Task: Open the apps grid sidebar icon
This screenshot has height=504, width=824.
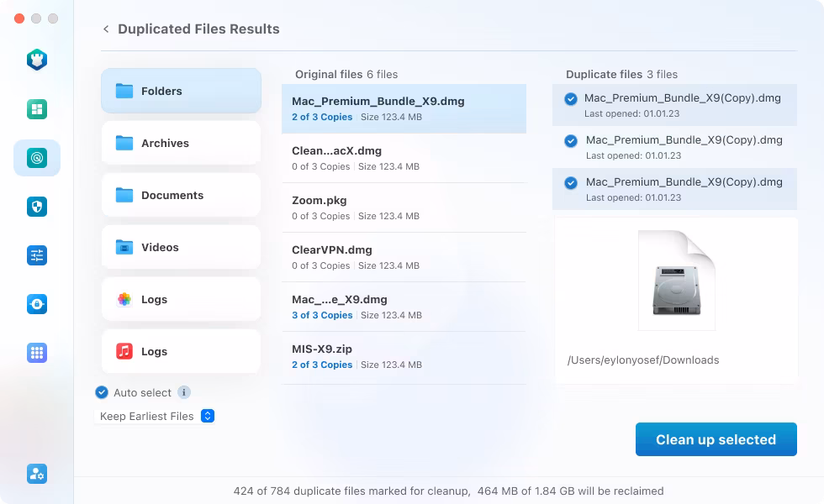Action: 37,353
